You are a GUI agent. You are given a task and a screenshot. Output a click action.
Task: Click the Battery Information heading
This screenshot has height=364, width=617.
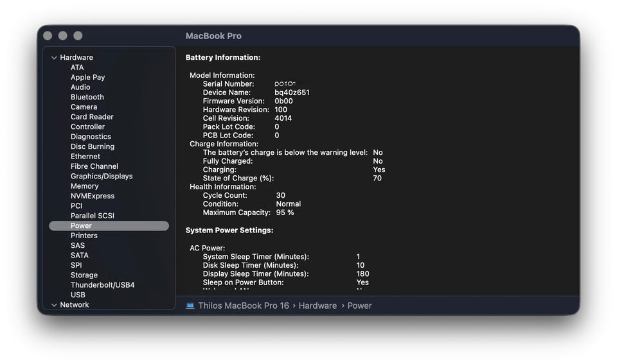tap(223, 58)
